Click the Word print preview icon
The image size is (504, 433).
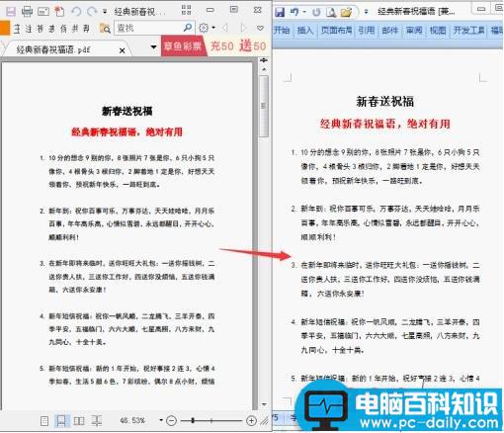[x=331, y=13]
